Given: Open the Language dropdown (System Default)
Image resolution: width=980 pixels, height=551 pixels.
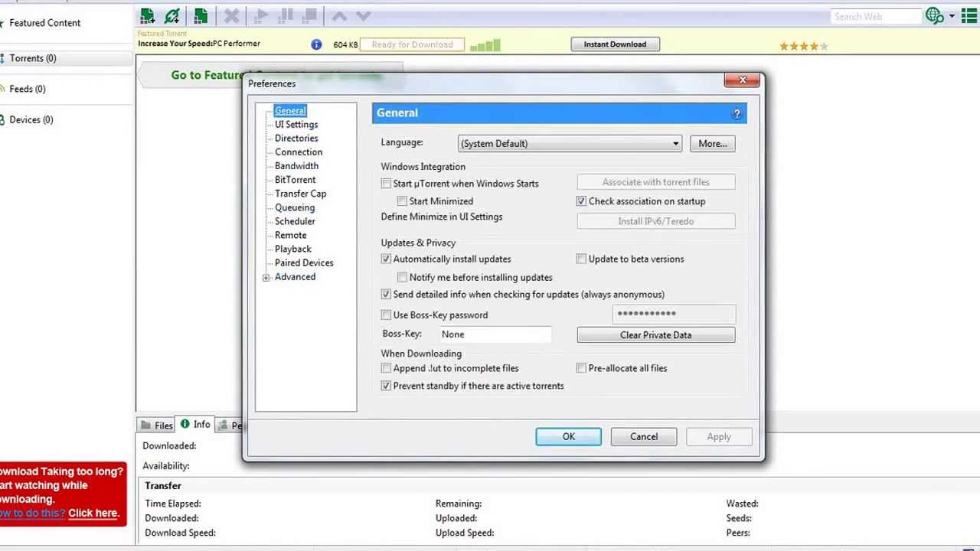Looking at the screenshot, I should click(570, 144).
